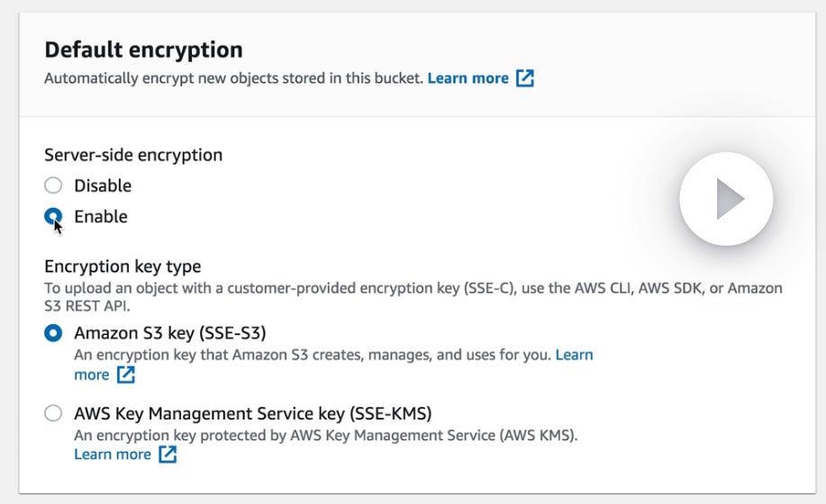Click the Amazon S3 key (SSE-S3) label text
The height and width of the screenshot is (504, 826).
(x=169, y=334)
